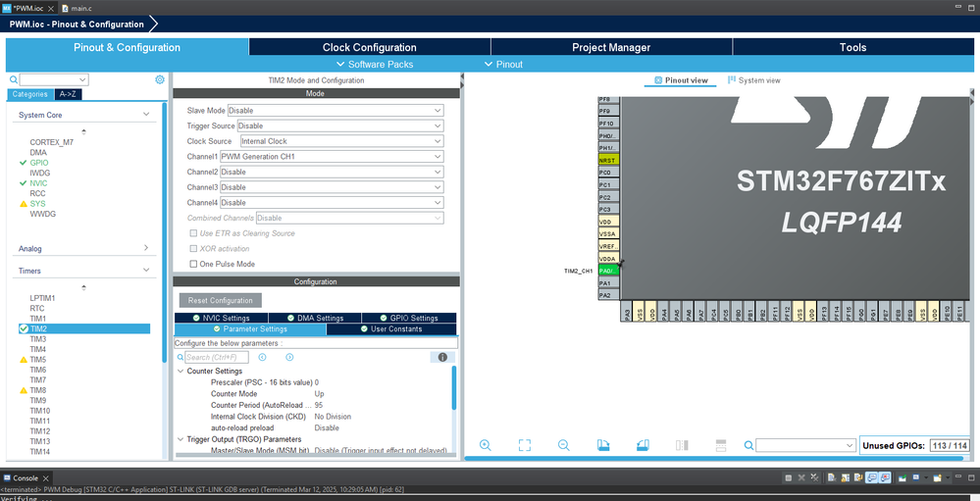Toggle show console on standard error
The width and height of the screenshot is (980, 501).
(x=885, y=477)
